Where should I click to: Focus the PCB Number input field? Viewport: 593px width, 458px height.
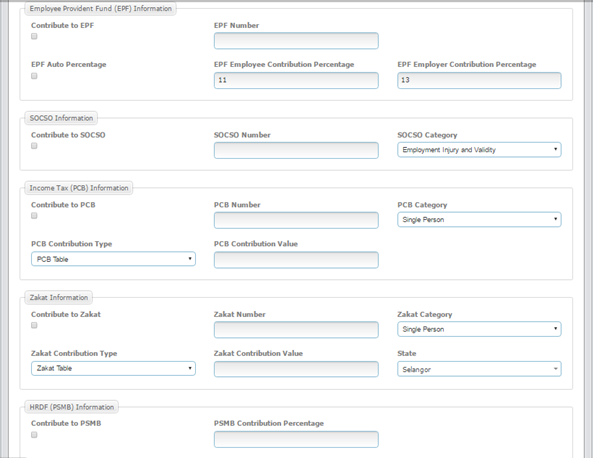point(296,220)
